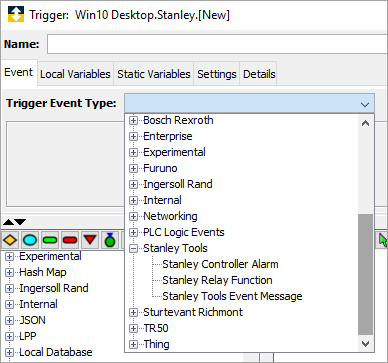Click into the Name input field

tap(217, 44)
